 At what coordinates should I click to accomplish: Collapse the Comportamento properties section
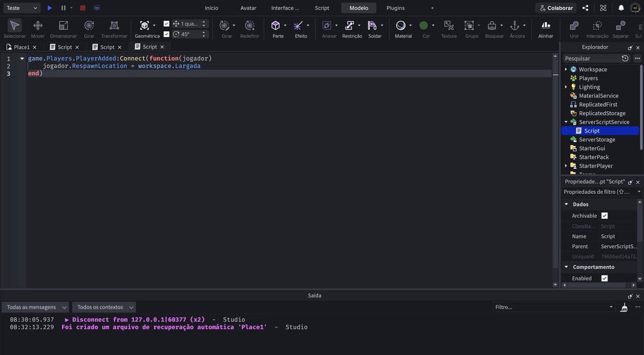566,267
